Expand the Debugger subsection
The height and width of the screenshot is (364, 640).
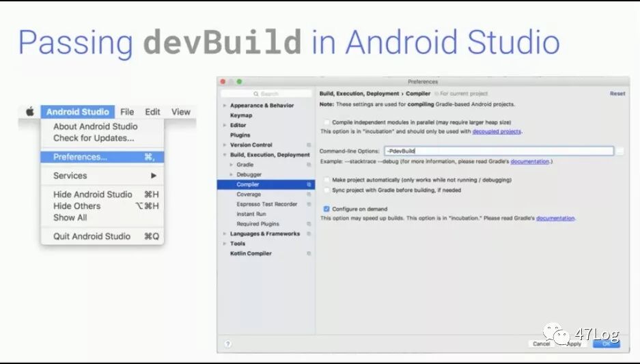[x=232, y=174]
